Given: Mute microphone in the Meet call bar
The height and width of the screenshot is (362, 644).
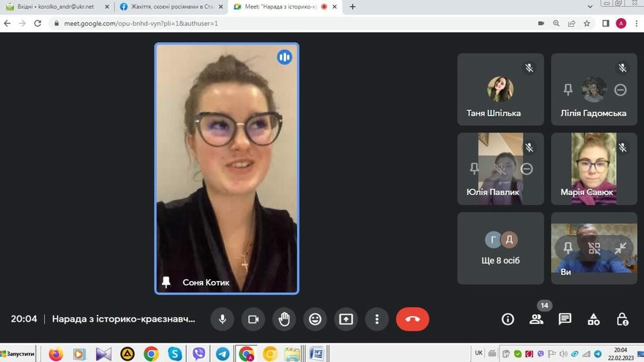Looking at the screenshot, I should (x=222, y=319).
